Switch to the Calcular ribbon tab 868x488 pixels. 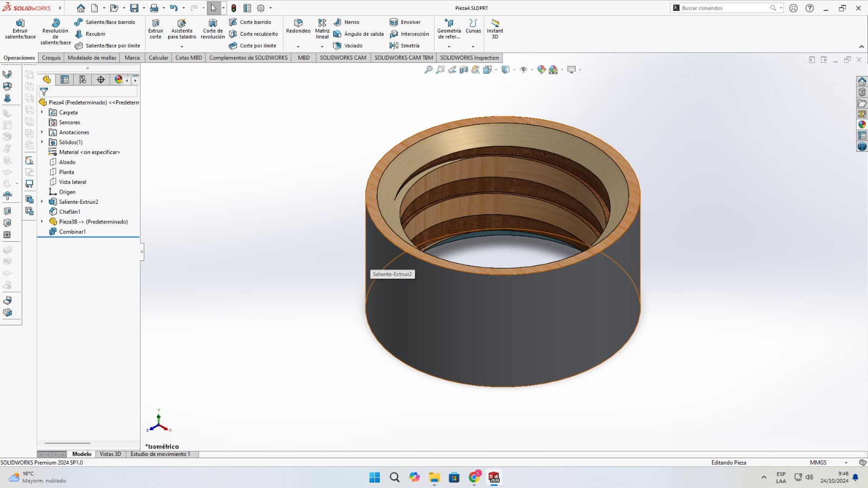158,57
